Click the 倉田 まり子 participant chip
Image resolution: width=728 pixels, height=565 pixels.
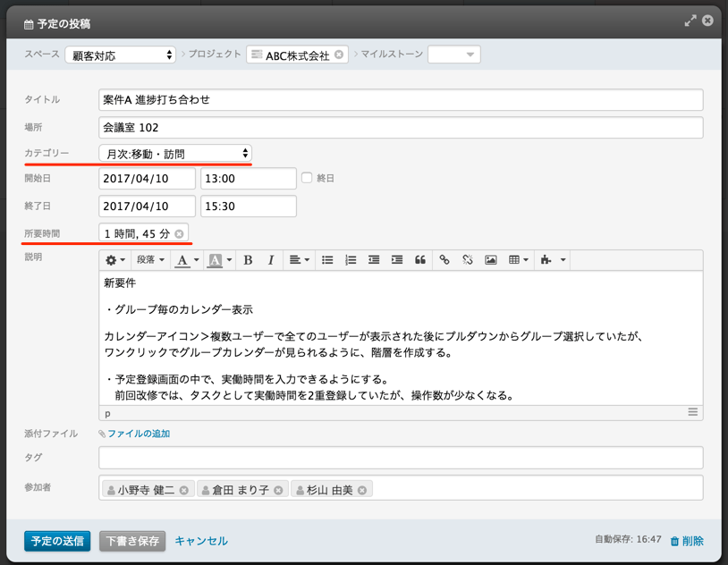click(x=243, y=490)
